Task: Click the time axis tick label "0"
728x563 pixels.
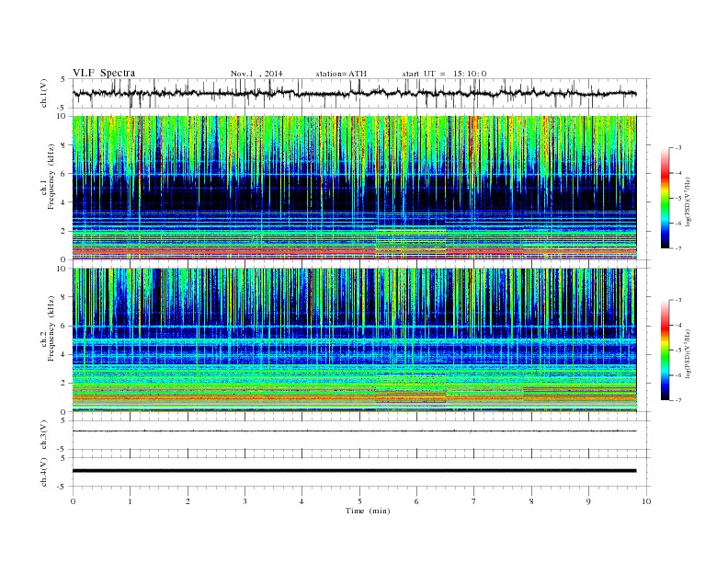Action: click(73, 501)
